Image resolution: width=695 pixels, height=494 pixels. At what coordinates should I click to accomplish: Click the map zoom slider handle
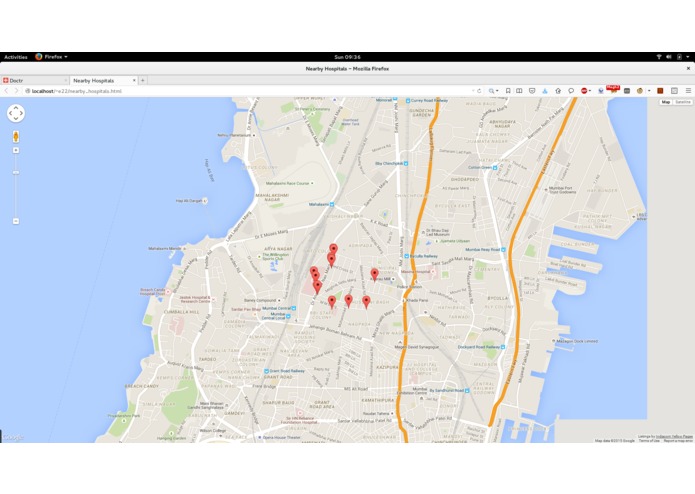pos(16,173)
